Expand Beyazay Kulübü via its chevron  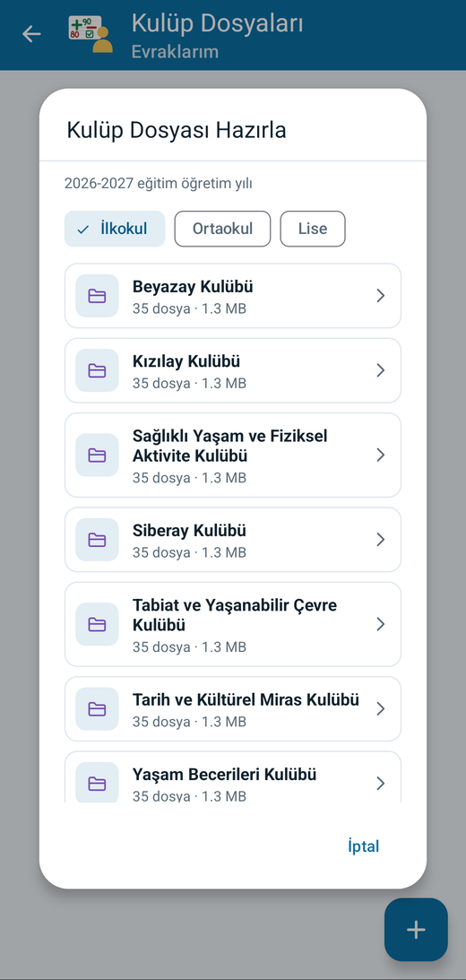click(381, 296)
